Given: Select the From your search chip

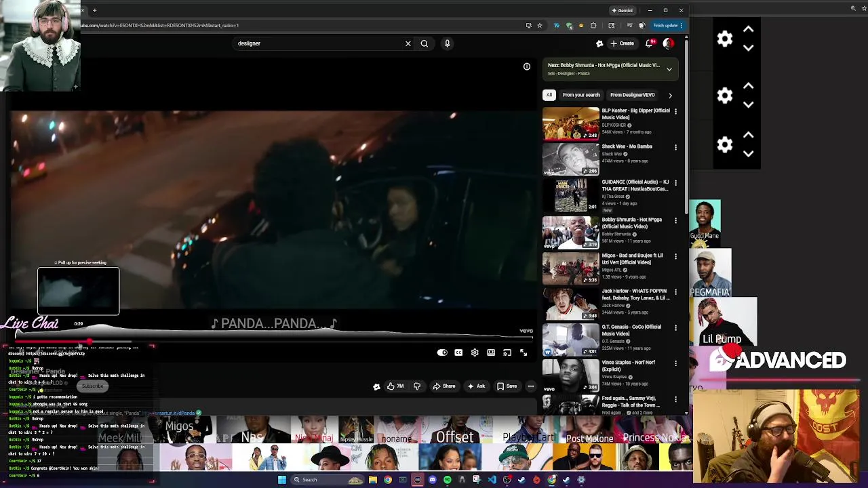Looking at the screenshot, I should tap(581, 95).
